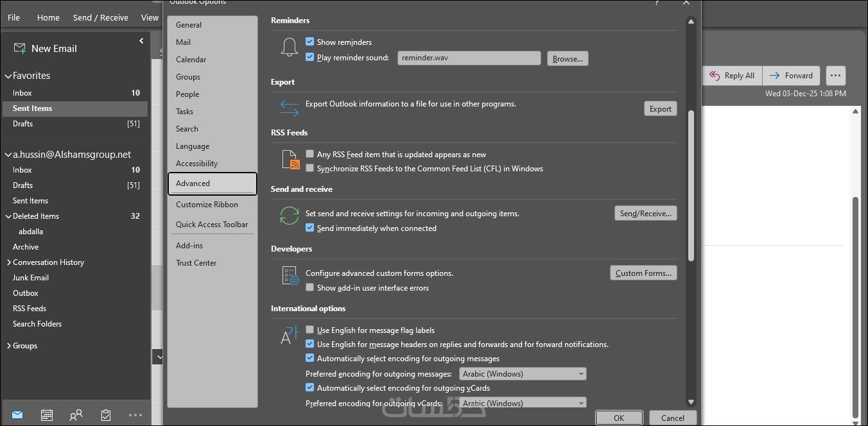The width and height of the screenshot is (868, 426).
Task: Expand the Conversation History folder
Action: (x=9, y=262)
